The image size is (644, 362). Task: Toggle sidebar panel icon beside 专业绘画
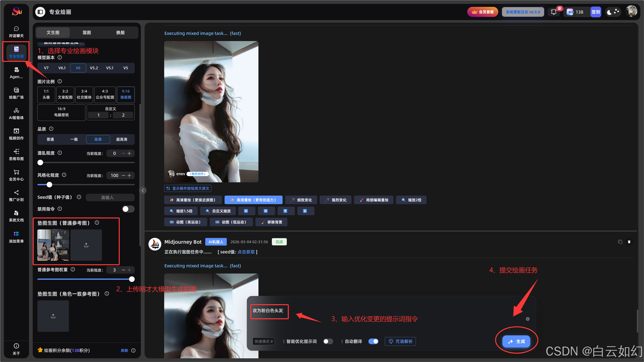pyautogui.click(x=40, y=12)
